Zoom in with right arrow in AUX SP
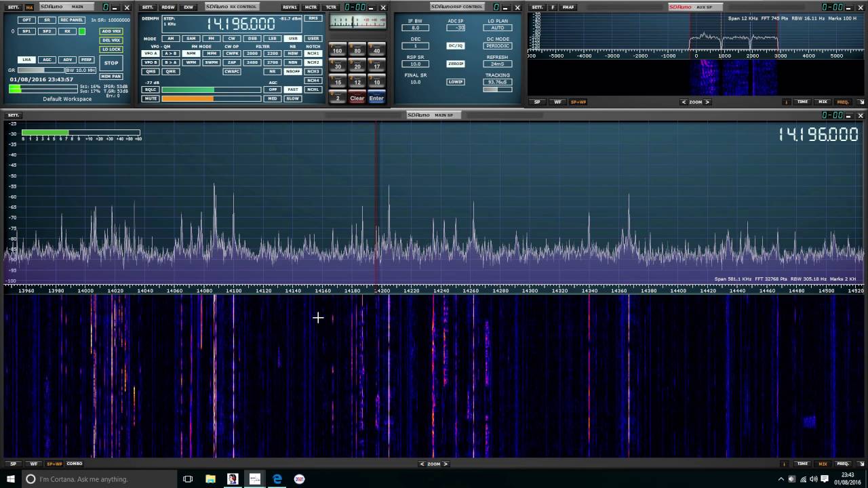 pos(707,102)
